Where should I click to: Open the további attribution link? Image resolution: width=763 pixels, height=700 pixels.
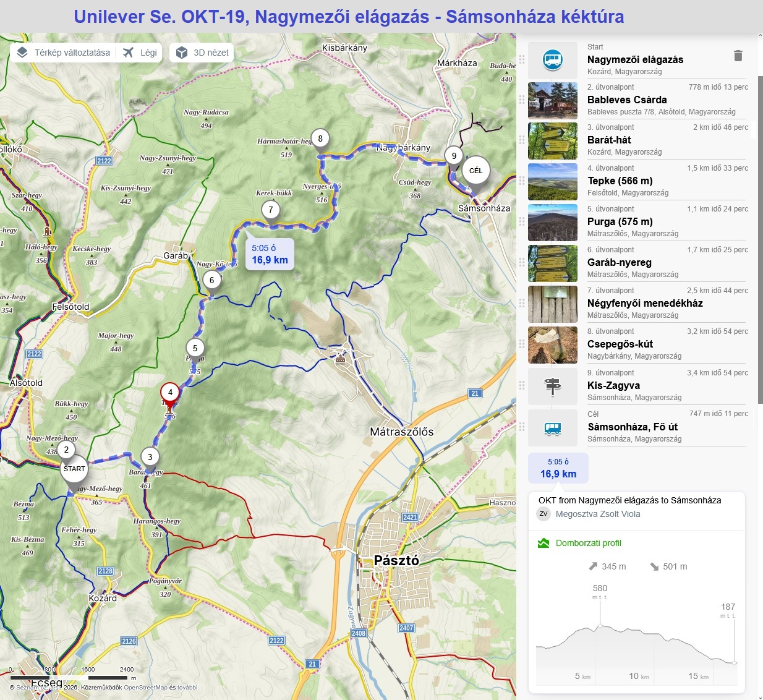coord(187,687)
